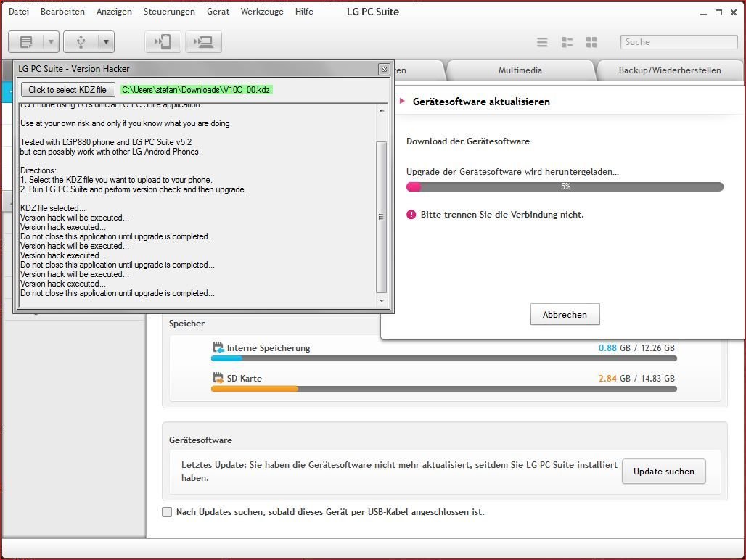The width and height of the screenshot is (746, 560).
Task: Click the 'Click to select KDZ file' button
Action: tap(67, 90)
